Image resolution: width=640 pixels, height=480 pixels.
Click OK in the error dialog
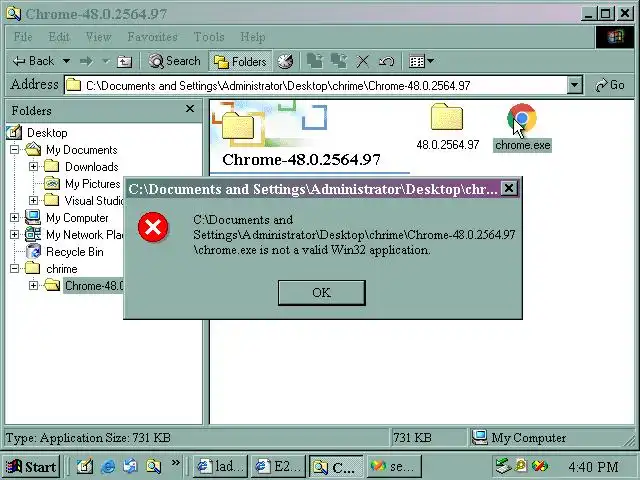click(322, 293)
